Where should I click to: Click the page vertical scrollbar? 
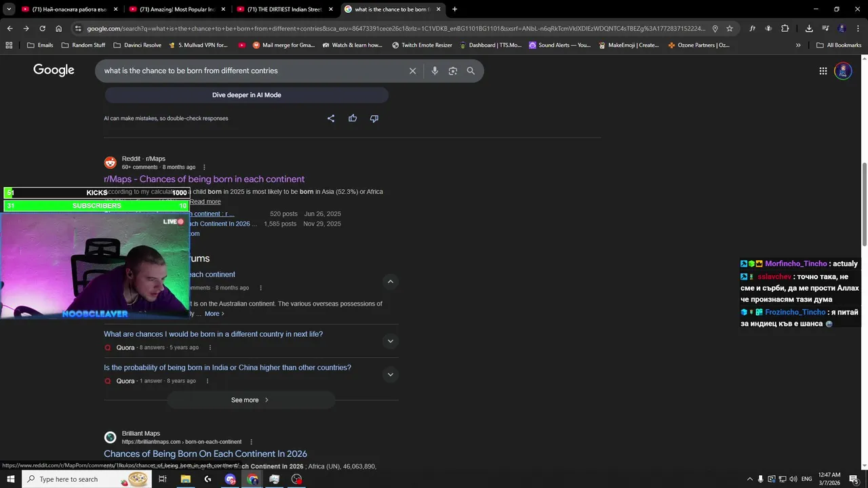(x=864, y=205)
